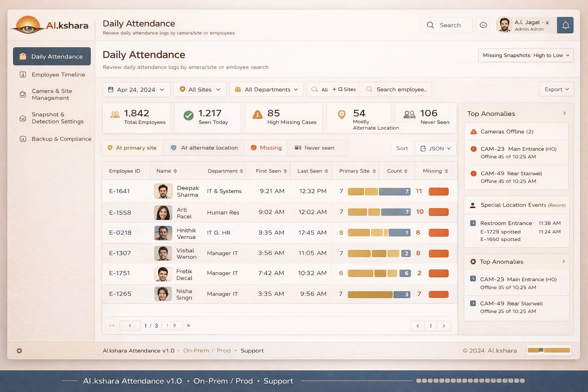Open the gear icon at the sidebar bottom

pyautogui.click(x=19, y=351)
